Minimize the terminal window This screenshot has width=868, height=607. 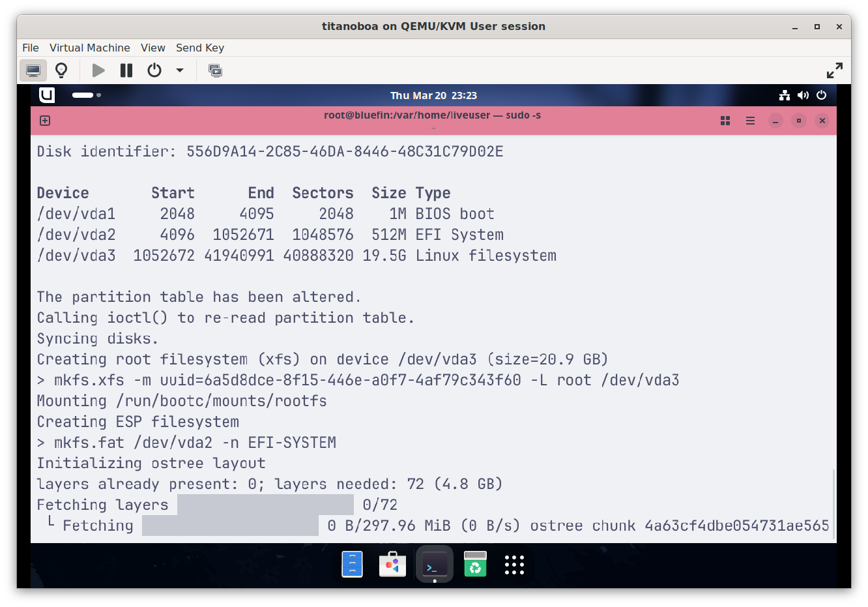(775, 121)
